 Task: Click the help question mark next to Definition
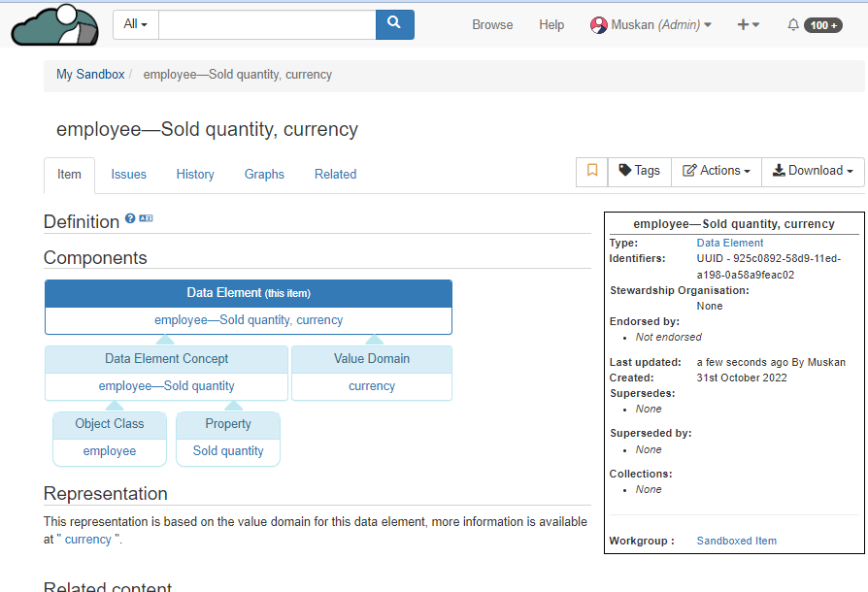(130, 219)
